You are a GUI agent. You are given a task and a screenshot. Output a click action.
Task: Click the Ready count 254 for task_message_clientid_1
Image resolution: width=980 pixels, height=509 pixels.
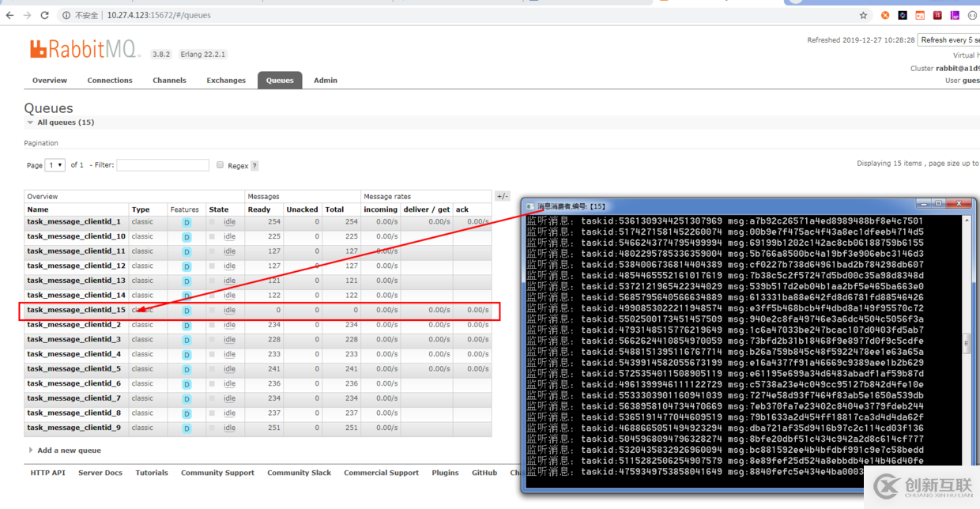(274, 222)
